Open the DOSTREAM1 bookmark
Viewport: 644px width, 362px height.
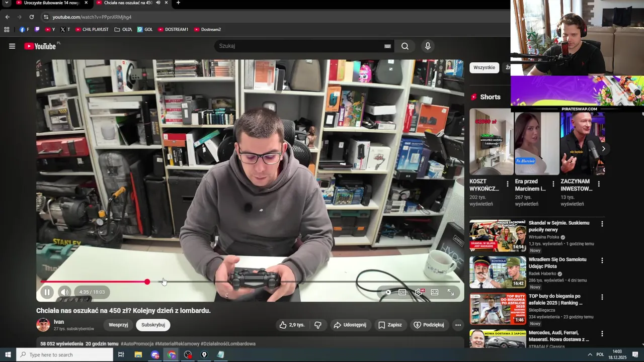(x=173, y=30)
